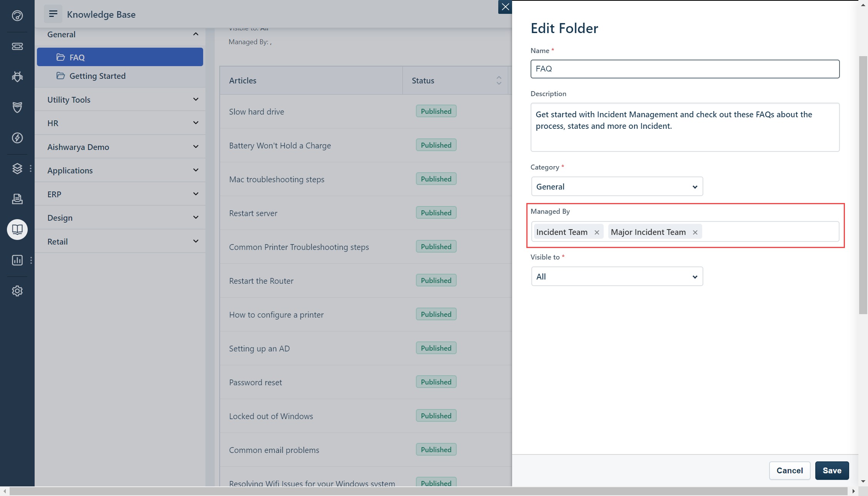Open the Knowledge Base book icon
This screenshot has height=496, width=868.
pyautogui.click(x=17, y=230)
